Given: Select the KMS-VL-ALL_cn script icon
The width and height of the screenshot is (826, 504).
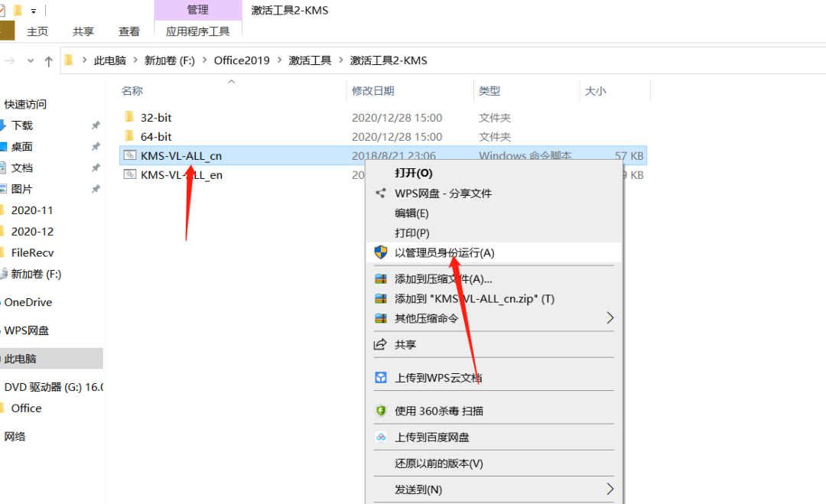Looking at the screenshot, I should pyautogui.click(x=129, y=155).
